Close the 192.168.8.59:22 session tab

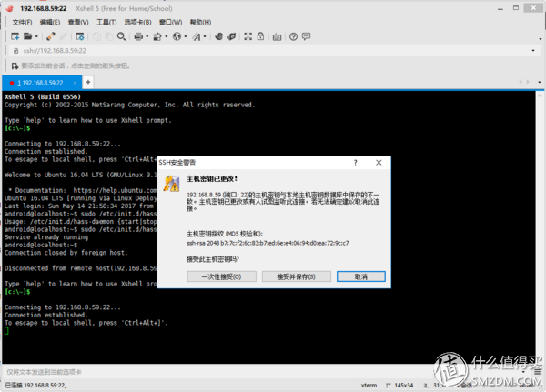75,83
